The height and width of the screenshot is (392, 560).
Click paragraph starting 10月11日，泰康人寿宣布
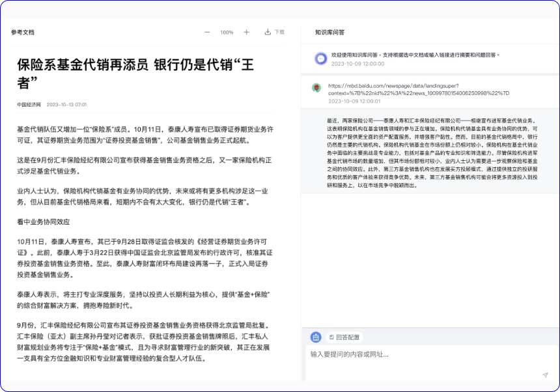(x=145, y=258)
